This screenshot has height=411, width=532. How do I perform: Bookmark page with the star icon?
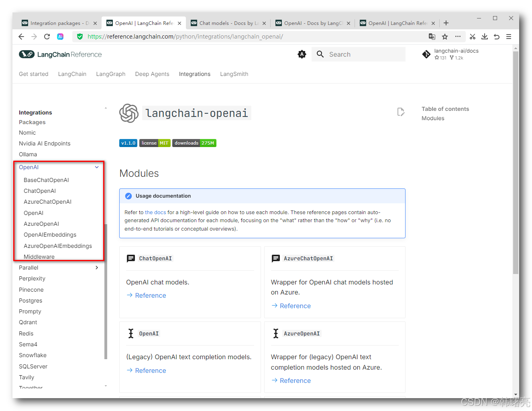445,37
